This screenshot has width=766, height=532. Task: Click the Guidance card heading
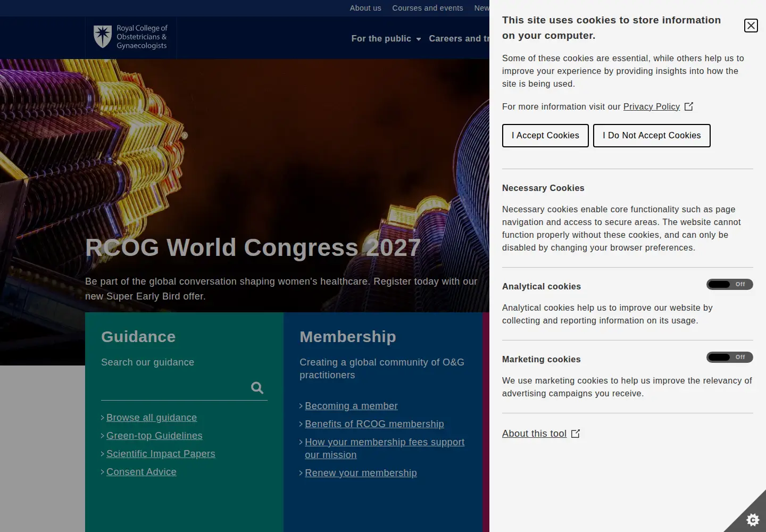[138, 337]
